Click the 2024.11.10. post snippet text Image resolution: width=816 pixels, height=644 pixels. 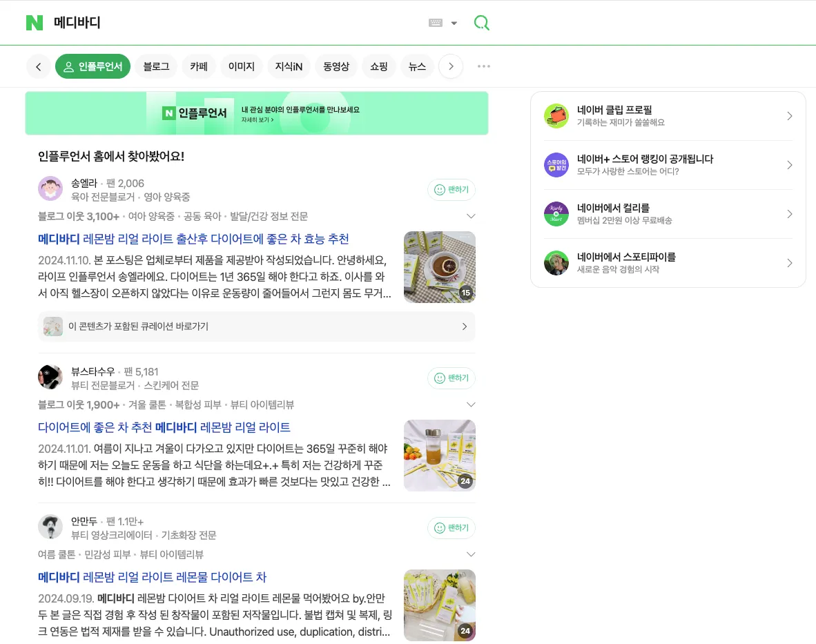point(215,277)
